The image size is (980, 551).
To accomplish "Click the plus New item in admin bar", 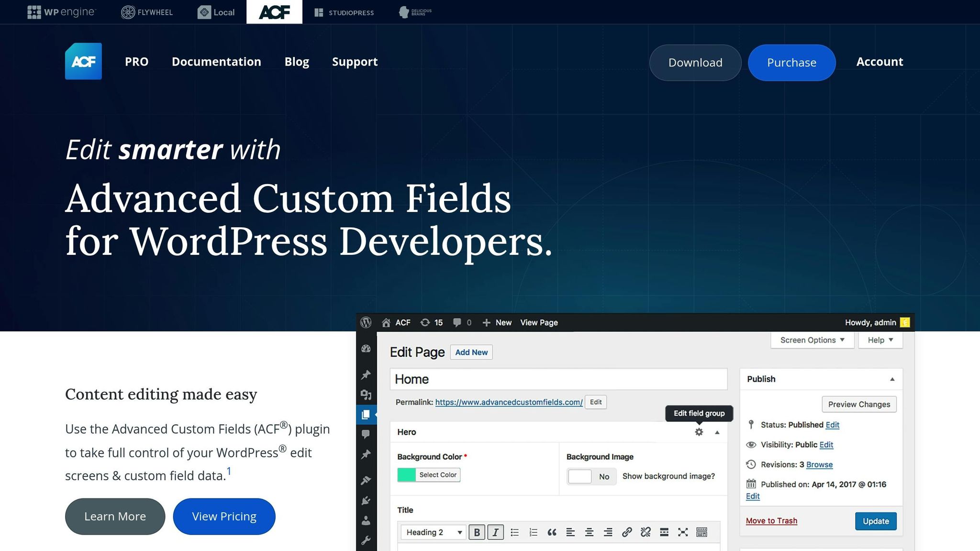I will point(497,322).
